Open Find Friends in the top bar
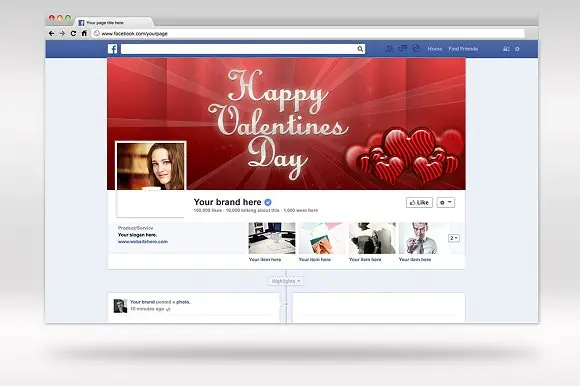580x386 pixels. [463, 49]
